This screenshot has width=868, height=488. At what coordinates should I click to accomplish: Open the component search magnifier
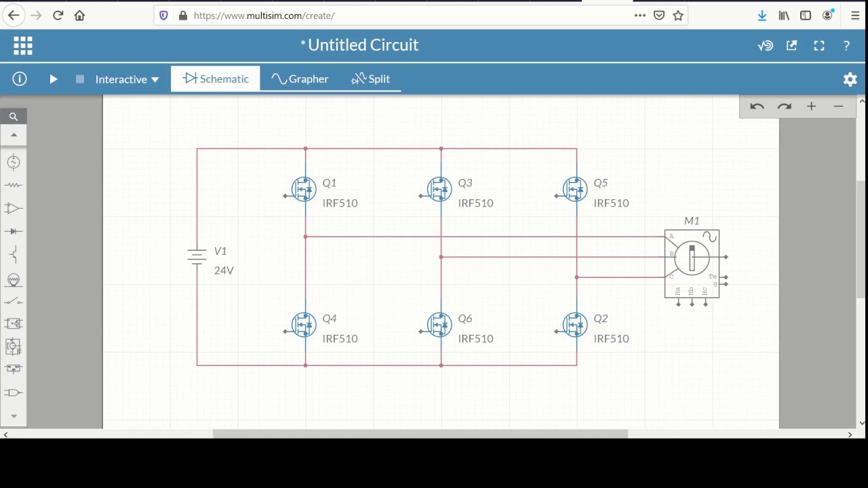14,117
